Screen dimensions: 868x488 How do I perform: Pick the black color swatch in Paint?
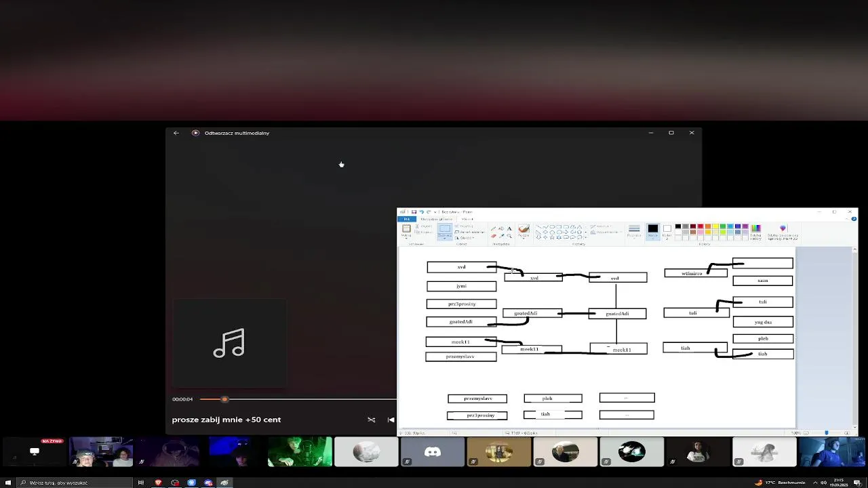click(x=678, y=226)
